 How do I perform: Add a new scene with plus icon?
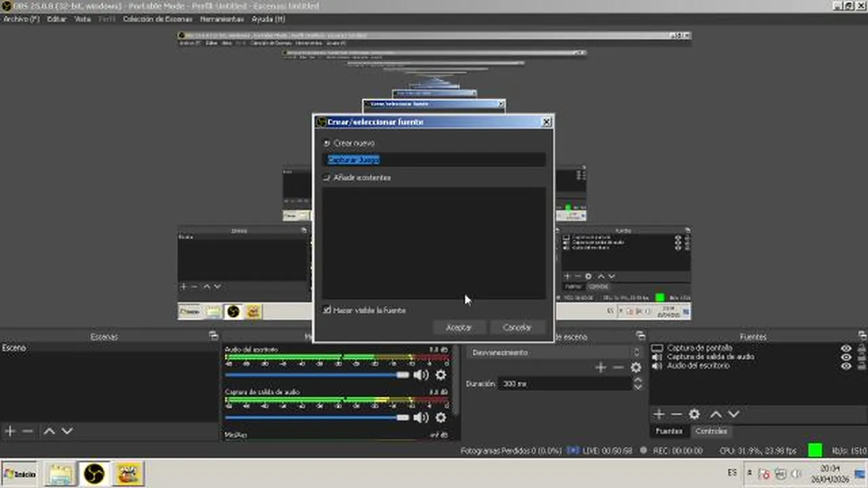[x=10, y=431]
